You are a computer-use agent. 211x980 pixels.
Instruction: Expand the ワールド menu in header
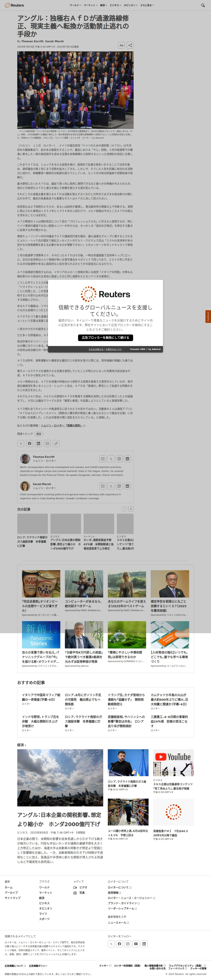point(75,5)
